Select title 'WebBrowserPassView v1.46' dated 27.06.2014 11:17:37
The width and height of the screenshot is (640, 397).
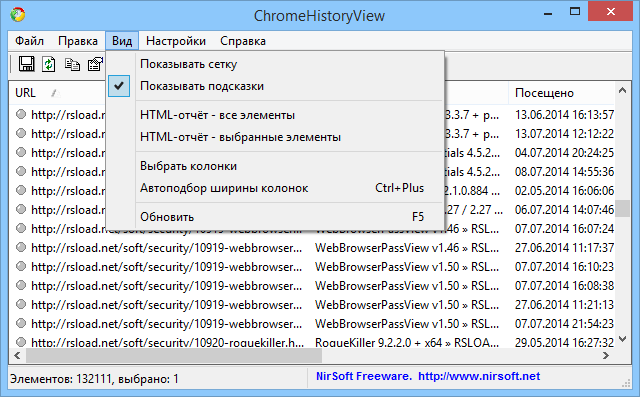(407, 248)
